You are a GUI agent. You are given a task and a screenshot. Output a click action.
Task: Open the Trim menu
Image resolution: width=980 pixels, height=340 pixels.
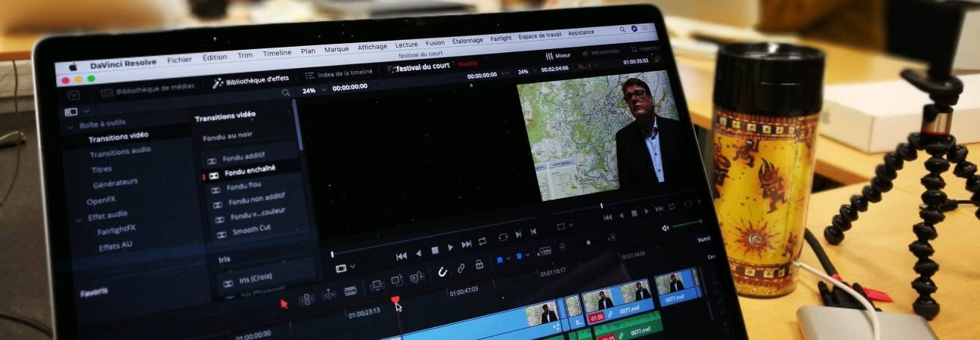tap(244, 54)
